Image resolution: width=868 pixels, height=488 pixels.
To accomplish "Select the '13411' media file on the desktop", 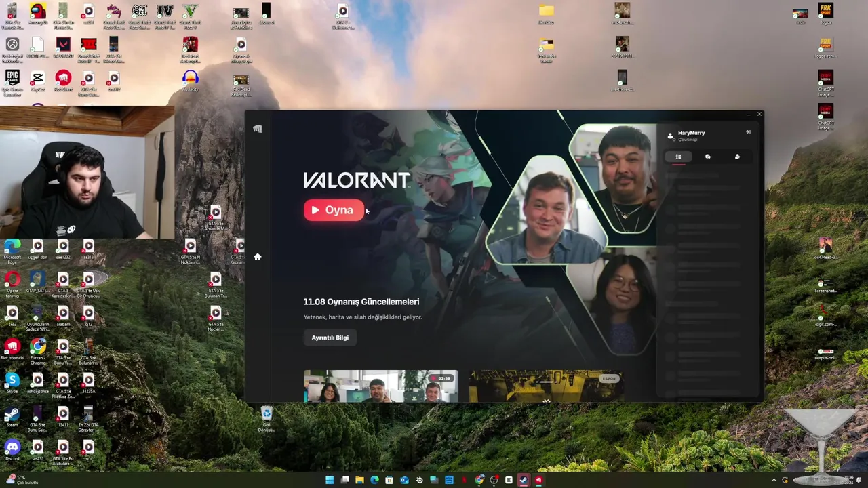I will click(x=63, y=417).
